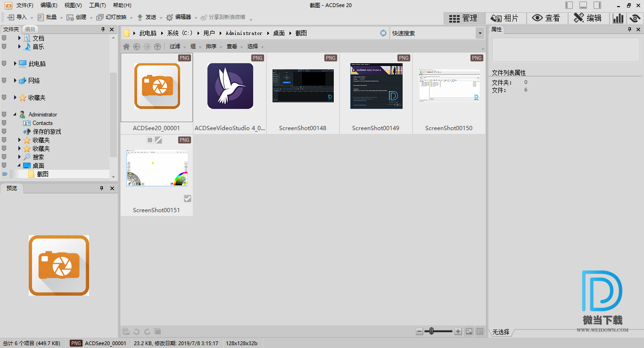Click the 创建 create toolbar button
Image resolution: width=644 pixels, height=348 pixels.
[x=76, y=17]
